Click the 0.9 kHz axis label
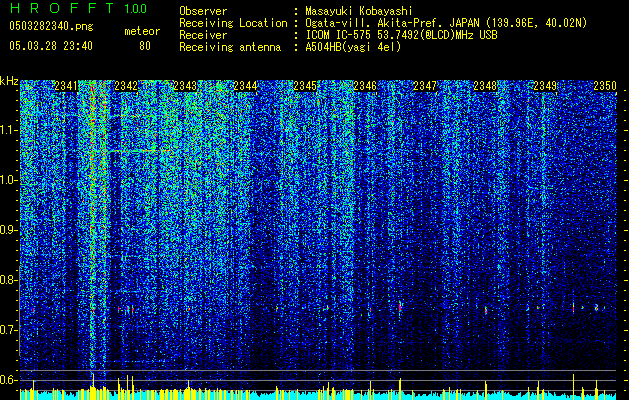 (9, 230)
